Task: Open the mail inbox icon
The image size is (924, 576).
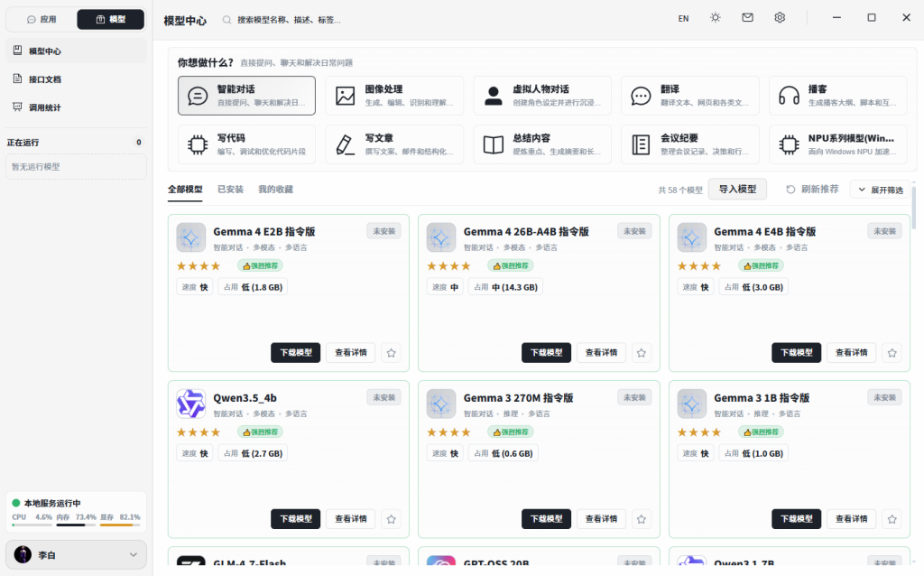Action: (747, 18)
